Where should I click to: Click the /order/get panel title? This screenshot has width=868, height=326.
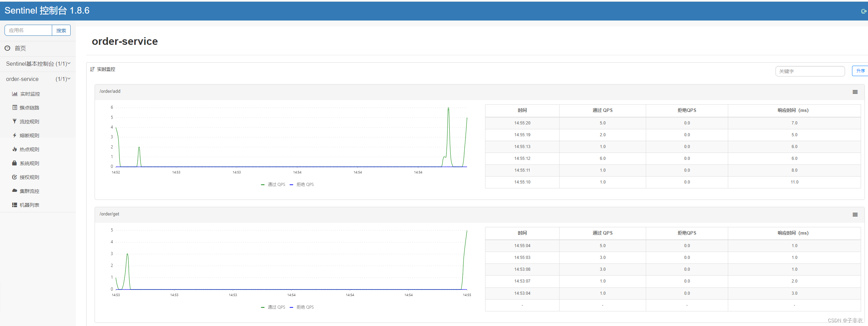tap(109, 214)
